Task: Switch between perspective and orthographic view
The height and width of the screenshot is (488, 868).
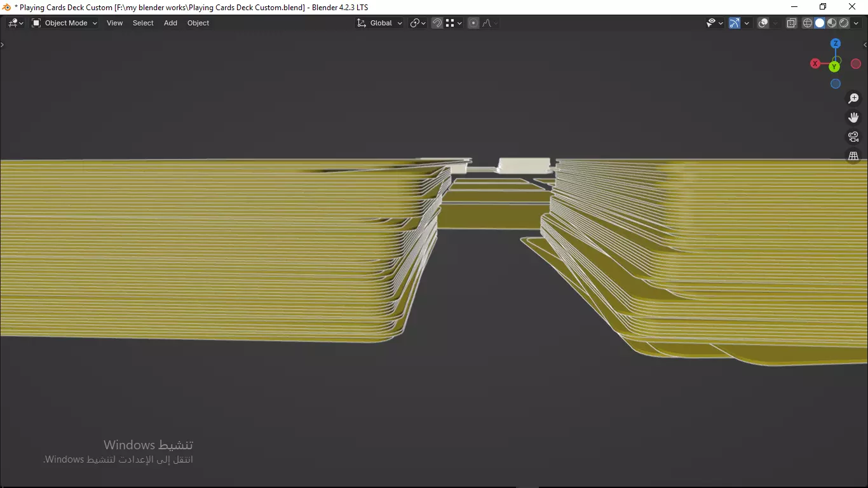Action: coord(853,156)
